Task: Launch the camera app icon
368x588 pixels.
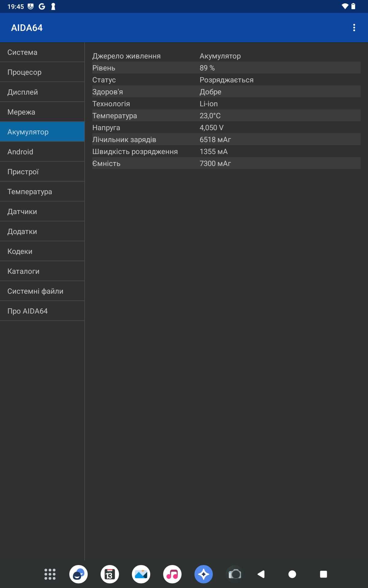Action: (x=235, y=574)
